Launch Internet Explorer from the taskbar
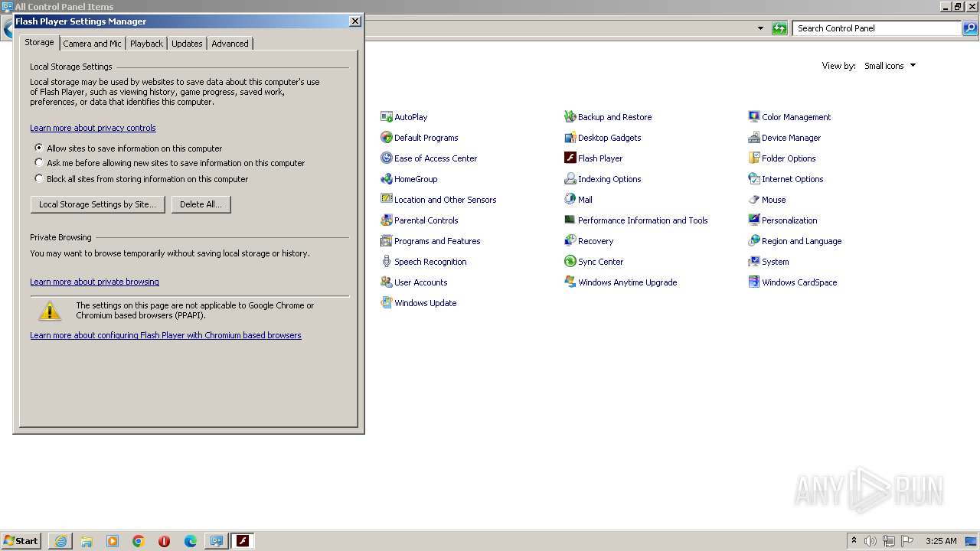The image size is (980, 551). 60,541
